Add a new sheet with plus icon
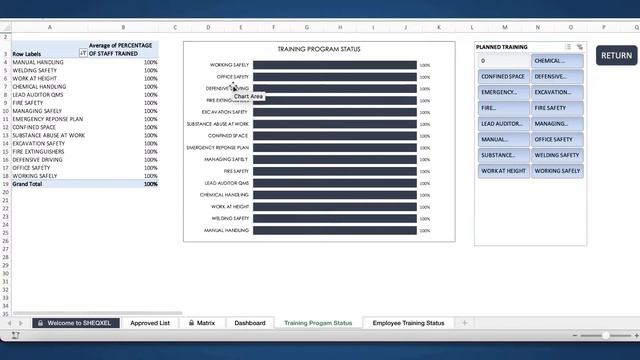This screenshot has height=360, width=640. click(x=464, y=323)
